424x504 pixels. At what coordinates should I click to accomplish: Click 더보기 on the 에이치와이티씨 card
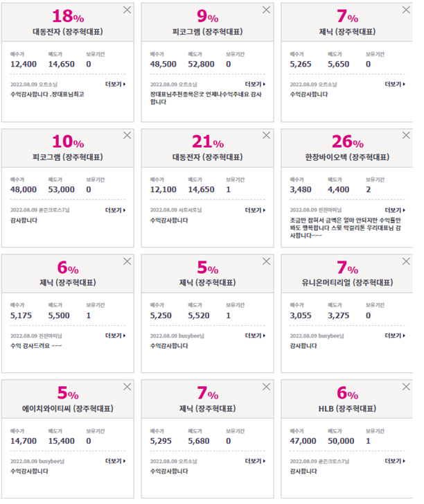pos(115,461)
